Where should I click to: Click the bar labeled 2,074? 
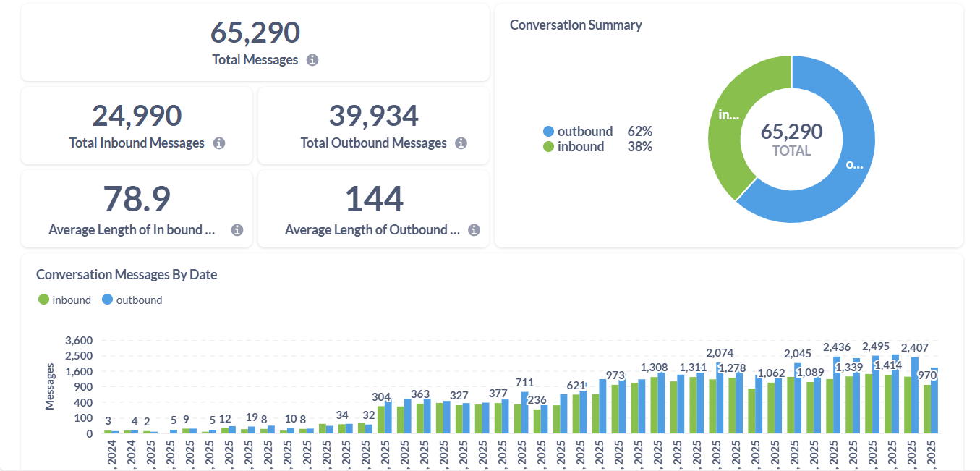pos(720,398)
